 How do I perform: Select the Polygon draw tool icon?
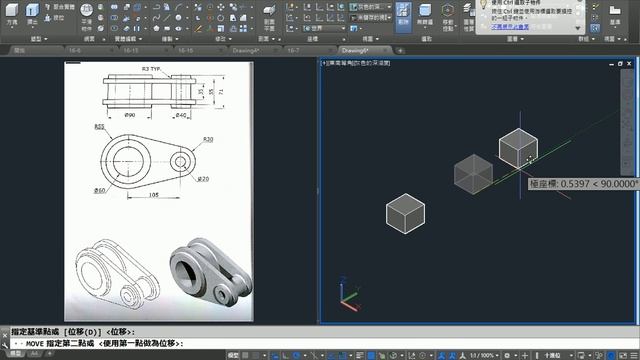tap(156, 29)
